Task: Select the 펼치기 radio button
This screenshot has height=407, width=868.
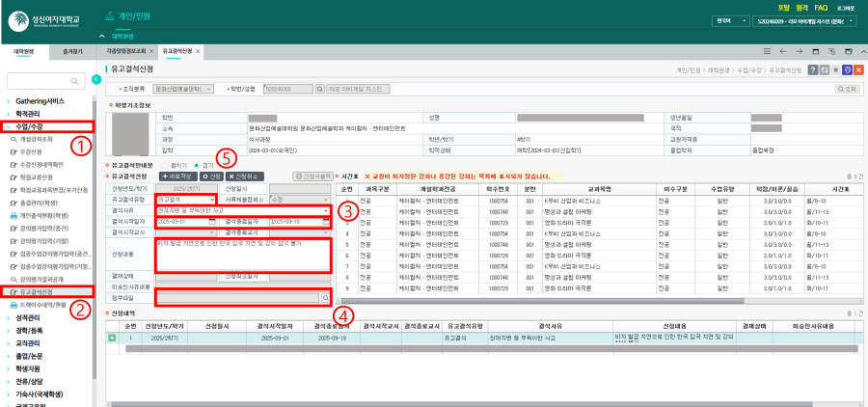Action: (x=164, y=165)
